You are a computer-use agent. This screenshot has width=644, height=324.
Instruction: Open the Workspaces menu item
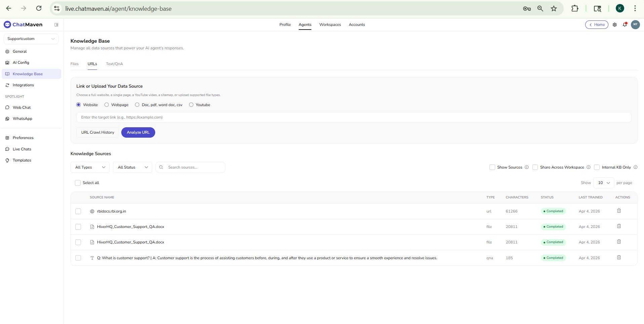(330, 25)
